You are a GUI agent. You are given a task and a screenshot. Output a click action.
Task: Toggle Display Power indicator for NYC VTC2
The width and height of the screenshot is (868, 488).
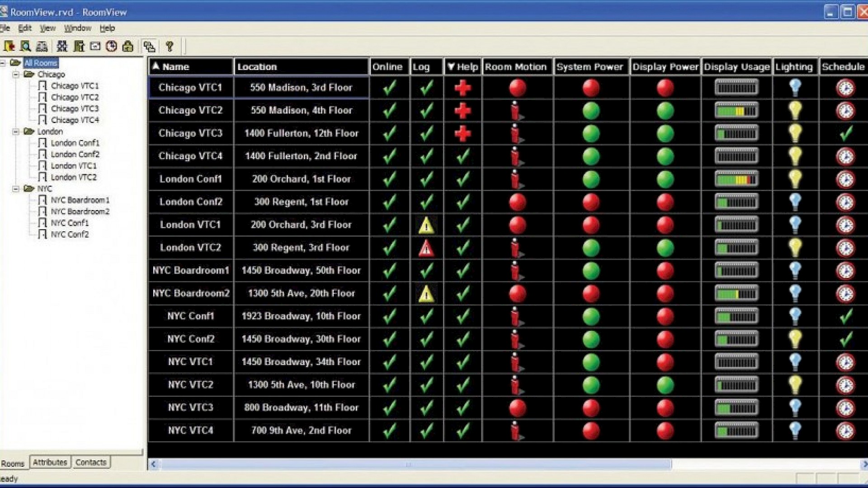[665, 385]
